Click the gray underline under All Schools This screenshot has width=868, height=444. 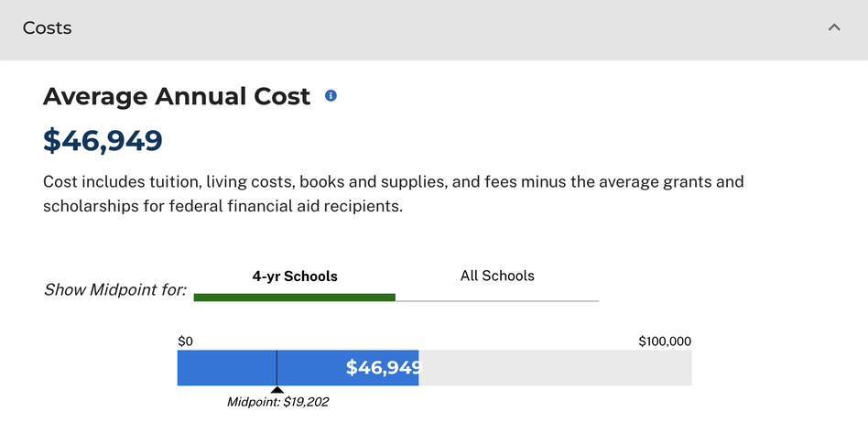click(497, 301)
